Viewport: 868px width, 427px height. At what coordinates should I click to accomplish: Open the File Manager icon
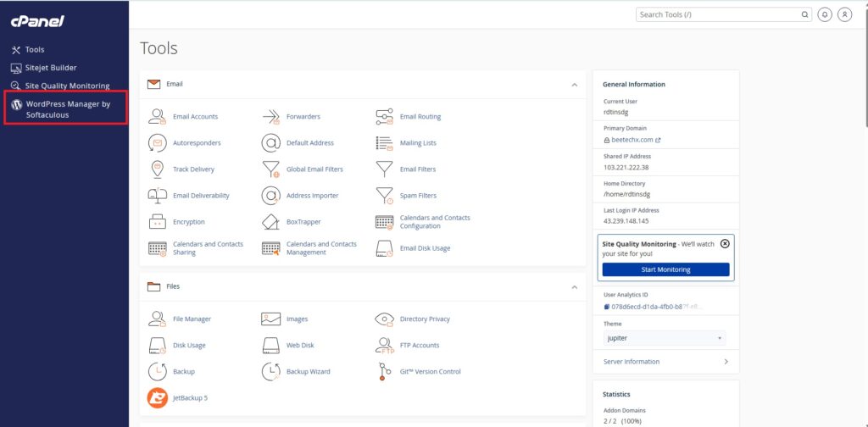(x=157, y=319)
